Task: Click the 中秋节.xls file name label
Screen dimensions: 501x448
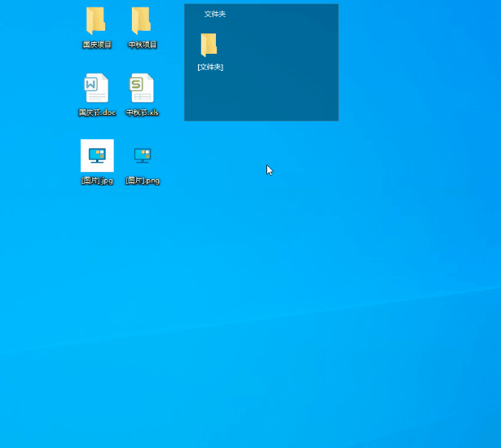Action: [143, 112]
